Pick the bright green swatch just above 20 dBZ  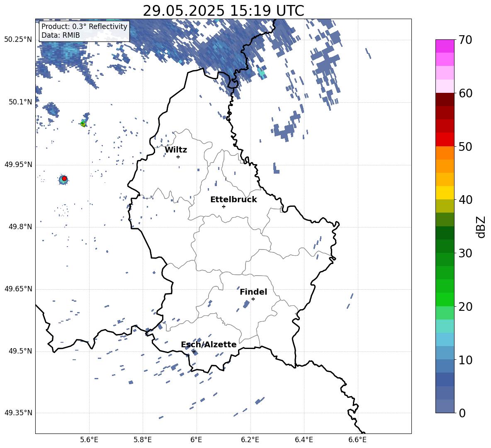pyautogui.click(x=445, y=299)
